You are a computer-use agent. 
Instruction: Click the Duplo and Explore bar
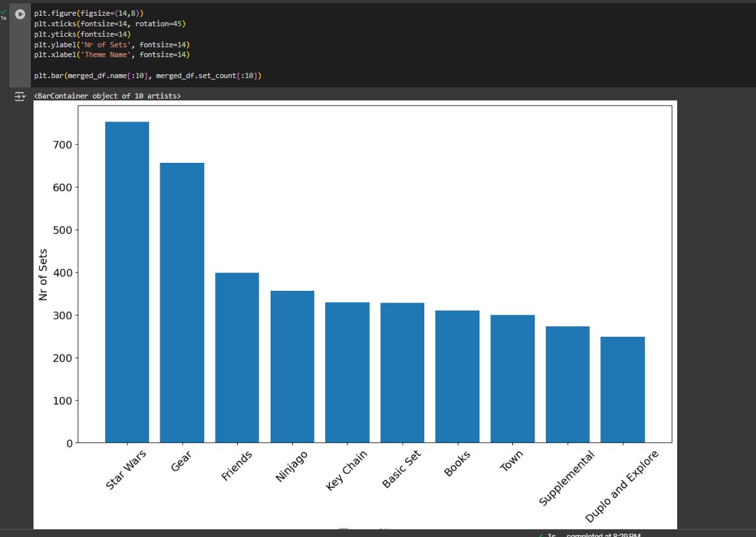coord(623,389)
